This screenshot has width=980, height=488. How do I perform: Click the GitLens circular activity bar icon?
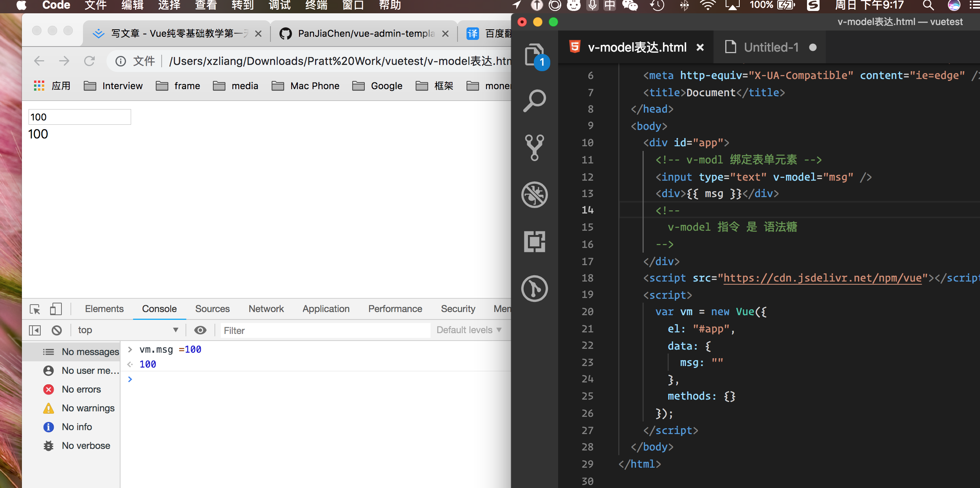pos(535,289)
